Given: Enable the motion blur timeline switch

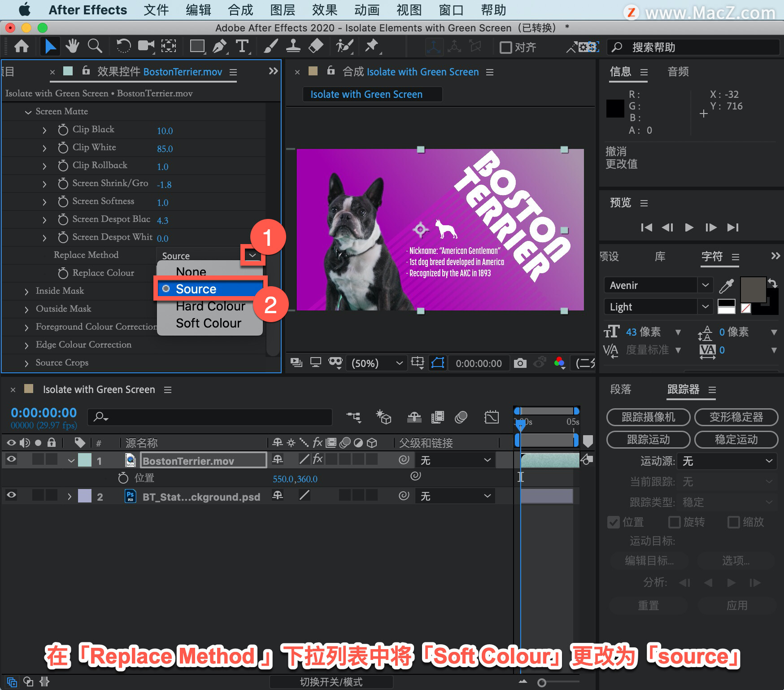Looking at the screenshot, I should tap(461, 417).
